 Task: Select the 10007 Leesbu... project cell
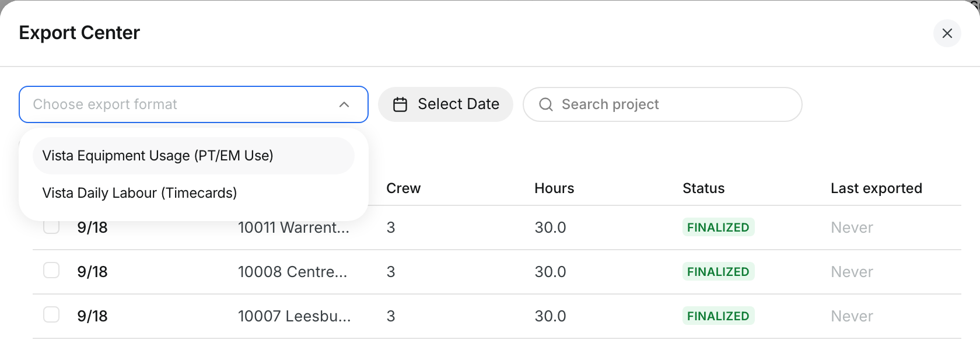295,316
